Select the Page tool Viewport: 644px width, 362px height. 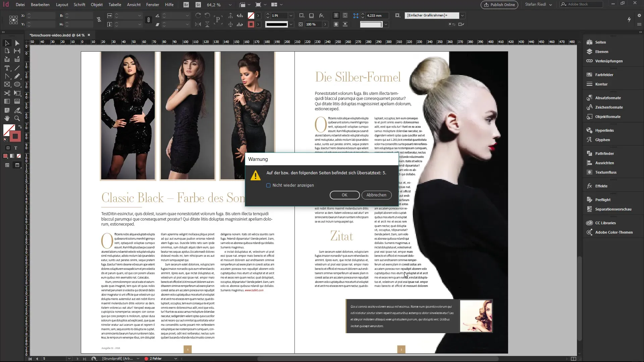[x=7, y=51]
